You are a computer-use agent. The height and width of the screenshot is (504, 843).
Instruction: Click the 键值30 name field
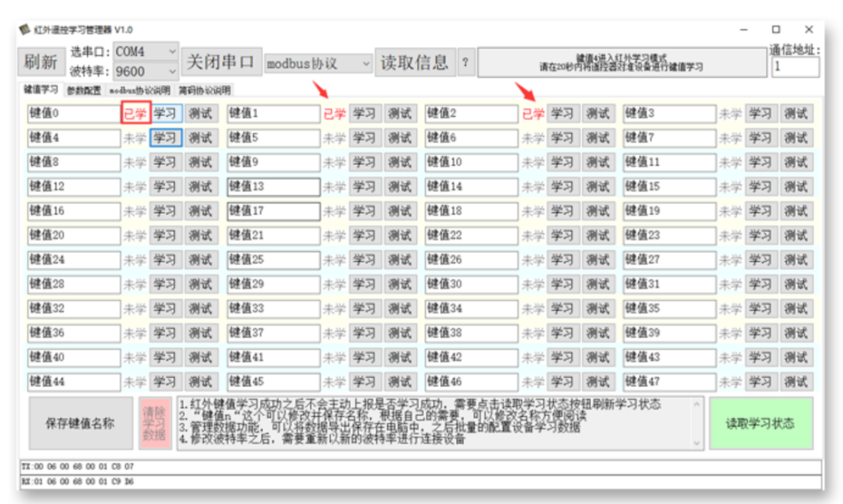tap(471, 284)
